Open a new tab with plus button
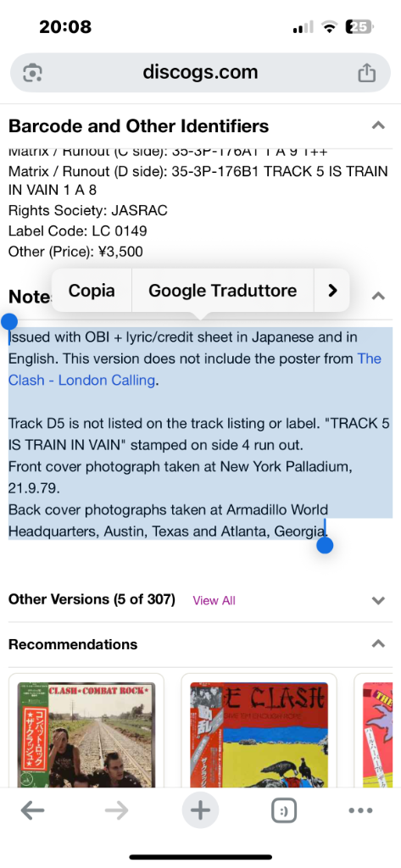The width and height of the screenshot is (401, 868). point(200,811)
